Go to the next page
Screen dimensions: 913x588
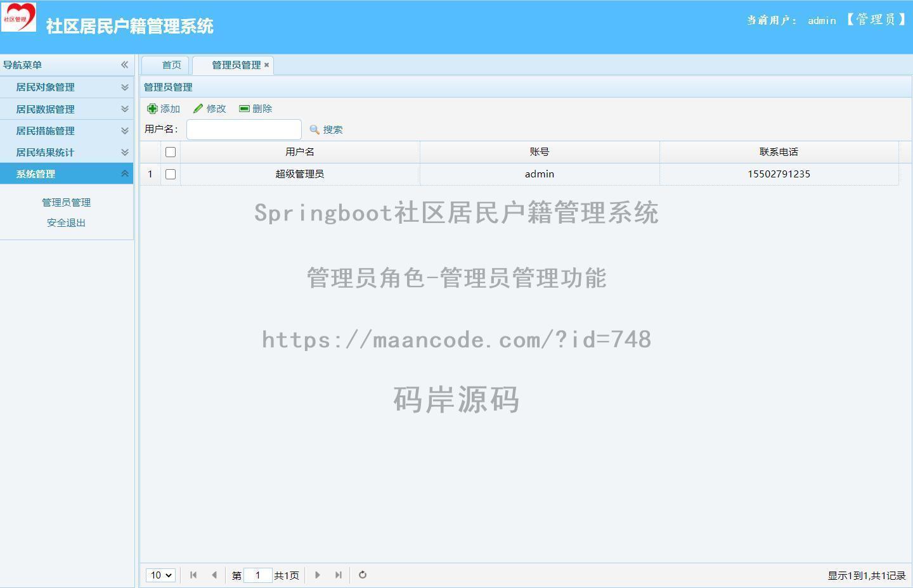(x=318, y=575)
